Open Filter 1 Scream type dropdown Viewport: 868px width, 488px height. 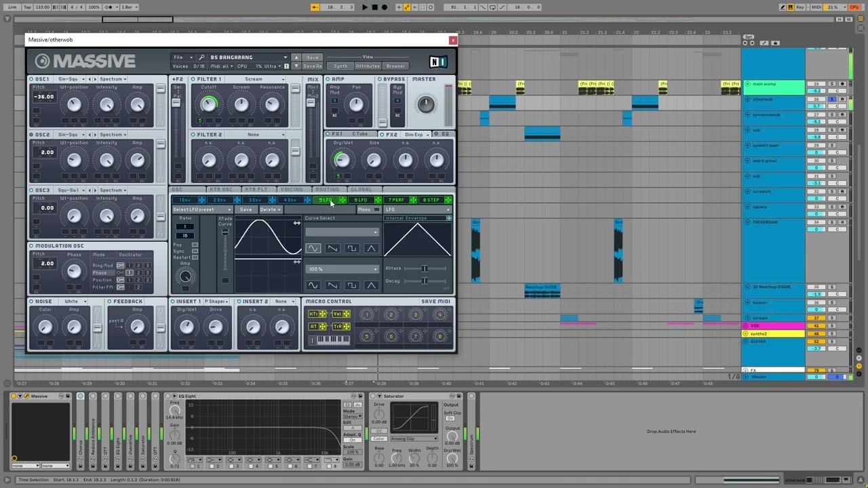click(256, 79)
